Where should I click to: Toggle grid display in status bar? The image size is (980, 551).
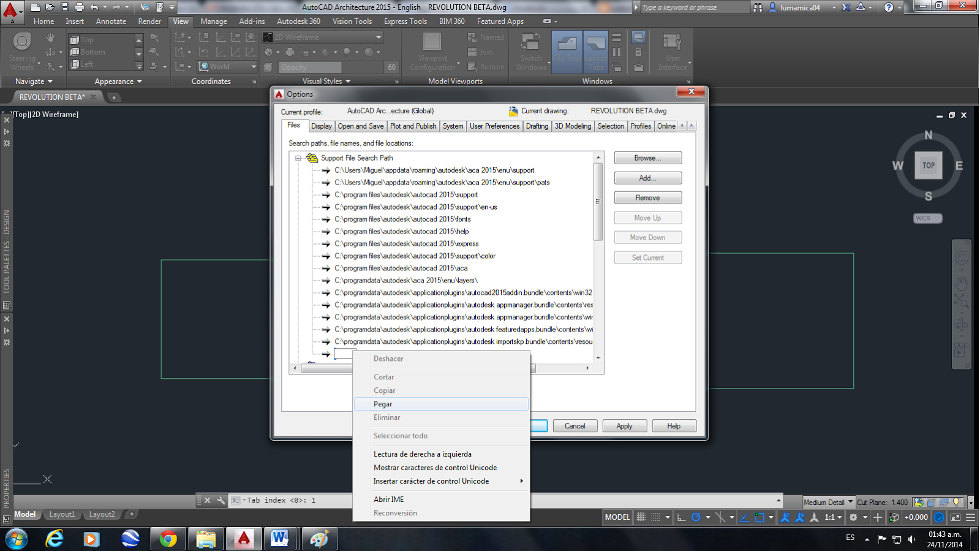pos(641,517)
